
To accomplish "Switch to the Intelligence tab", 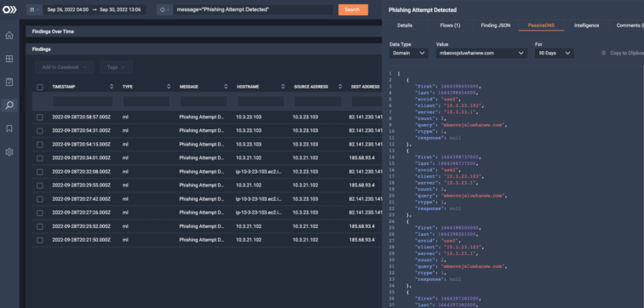I will pyautogui.click(x=586, y=26).
